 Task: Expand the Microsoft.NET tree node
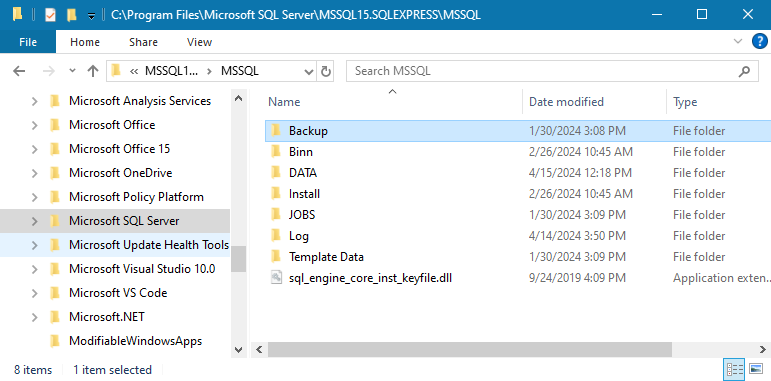[x=34, y=317]
